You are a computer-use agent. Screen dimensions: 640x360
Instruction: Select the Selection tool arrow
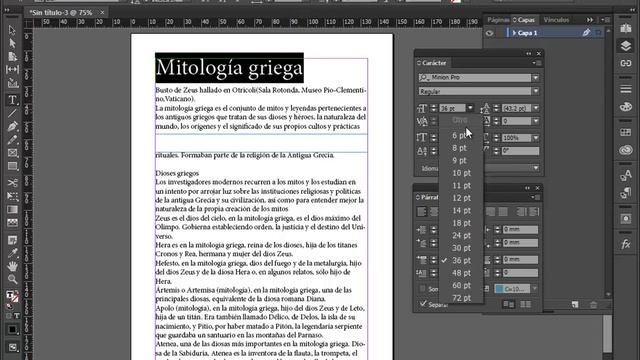pyautogui.click(x=12, y=30)
